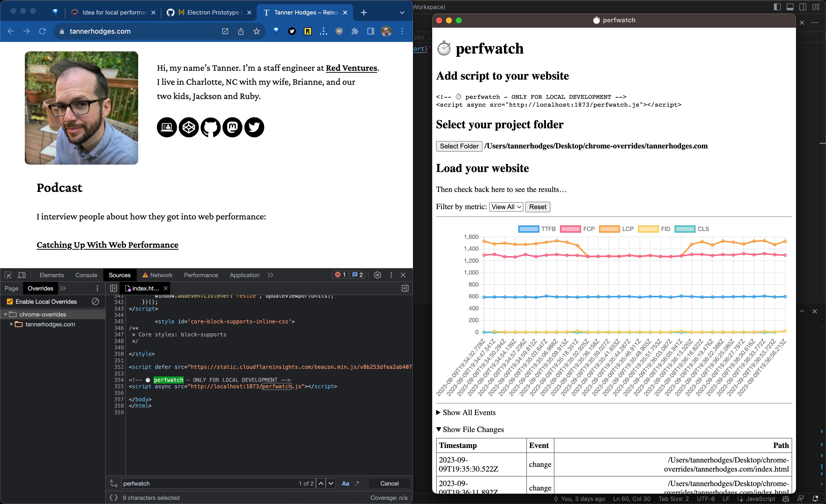Click the DevTools inspect element icon

(x=8, y=275)
